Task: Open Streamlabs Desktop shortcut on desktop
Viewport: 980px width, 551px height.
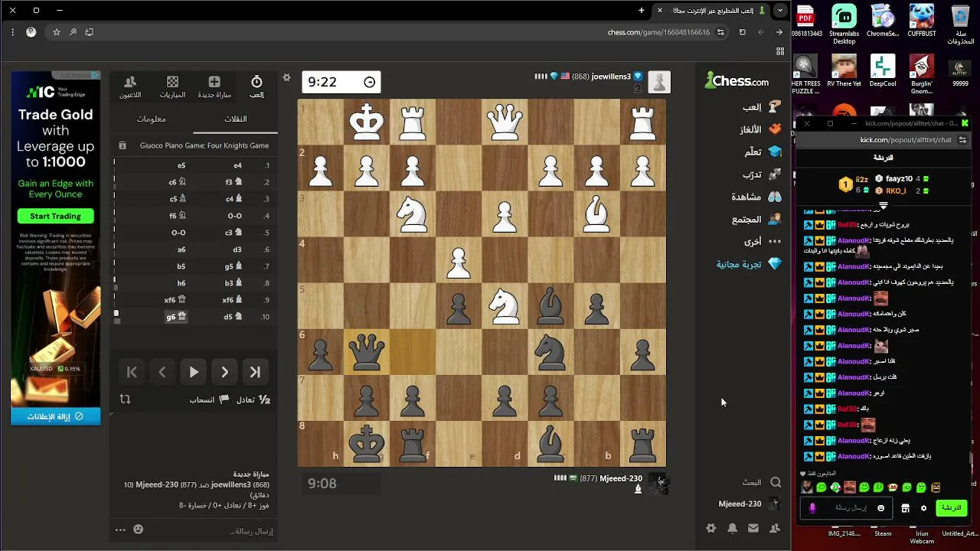Action: (844, 24)
